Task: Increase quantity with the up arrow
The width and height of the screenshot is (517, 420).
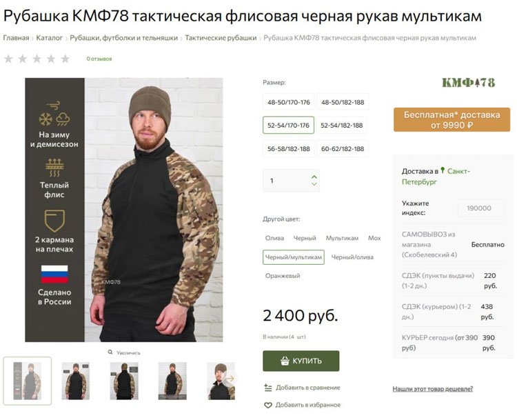Action: click(314, 177)
